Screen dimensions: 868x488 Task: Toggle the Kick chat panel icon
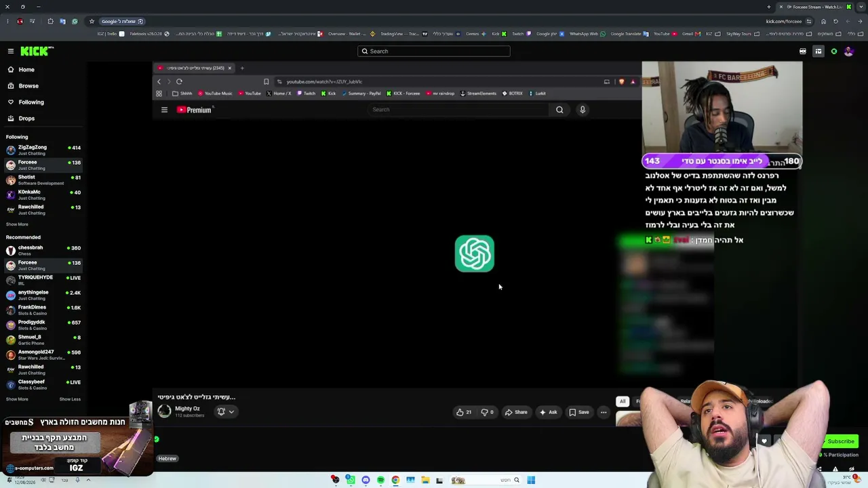click(818, 52)
